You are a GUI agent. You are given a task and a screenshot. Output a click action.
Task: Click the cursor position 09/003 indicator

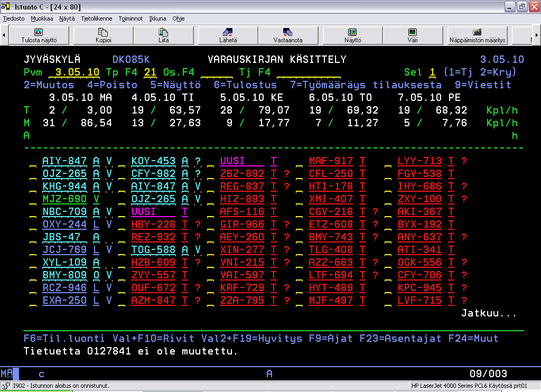[x=488, y=374]
